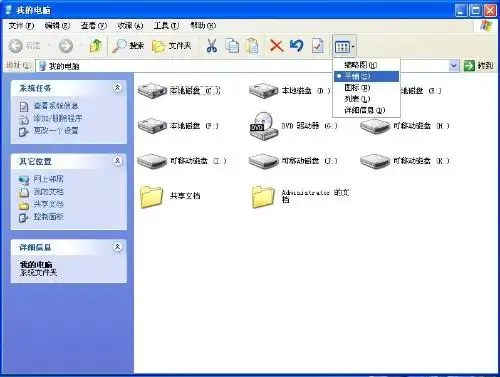Viewport: 500px width, 377px height.
Task: Click the Properties checkmark sheet icon
Action: 317,46
